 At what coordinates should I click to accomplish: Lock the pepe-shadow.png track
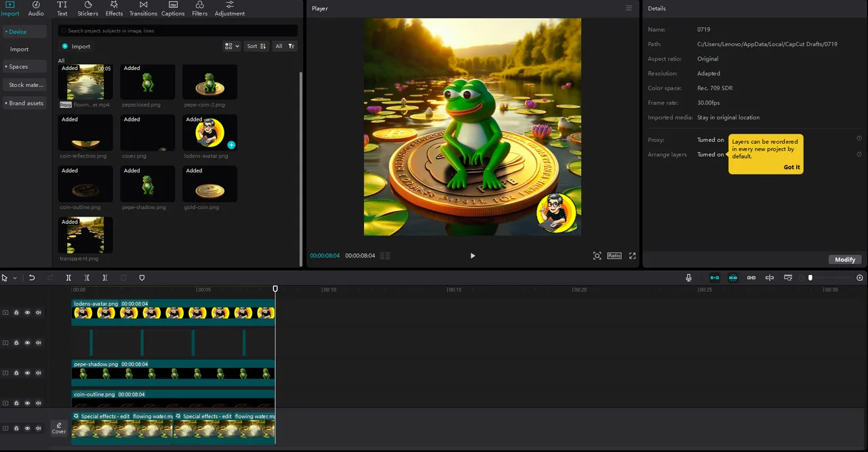(16, 373)
